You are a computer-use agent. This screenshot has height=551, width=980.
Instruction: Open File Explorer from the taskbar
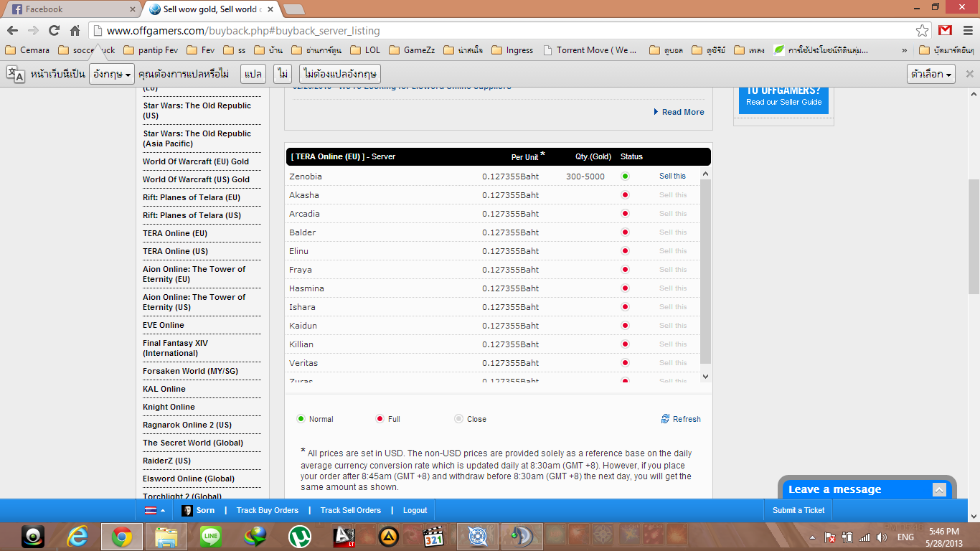click(x=166, y=536)
